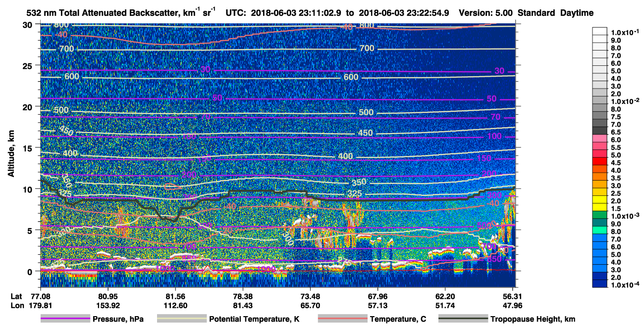
Task: Pick the white topmost colorbar swatch
Action: coord(600,31)
